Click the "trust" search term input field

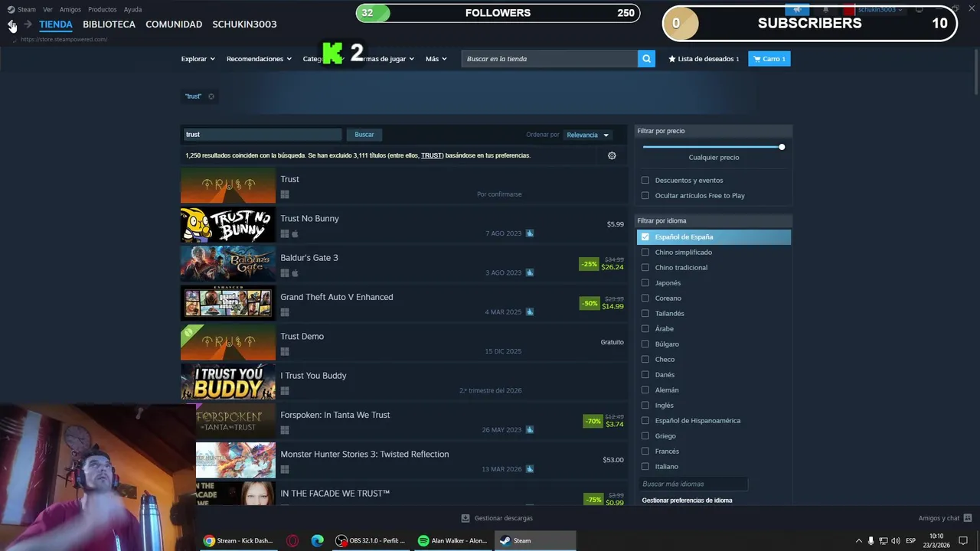coord(263,135)
